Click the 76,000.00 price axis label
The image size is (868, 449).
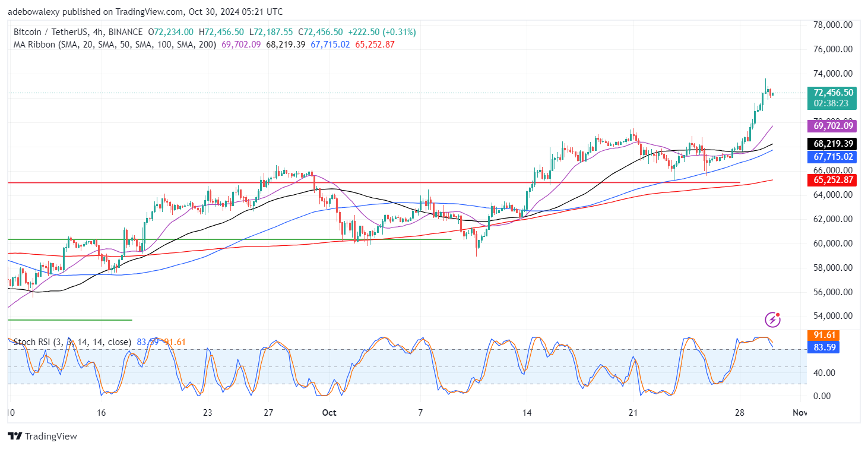click(x=833, y=49)
